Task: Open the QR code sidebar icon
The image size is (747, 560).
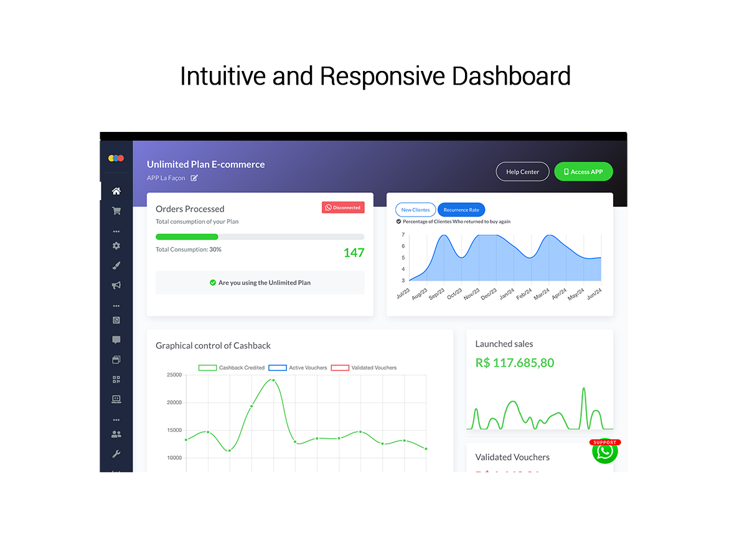Action: click(x=116, y=380)
